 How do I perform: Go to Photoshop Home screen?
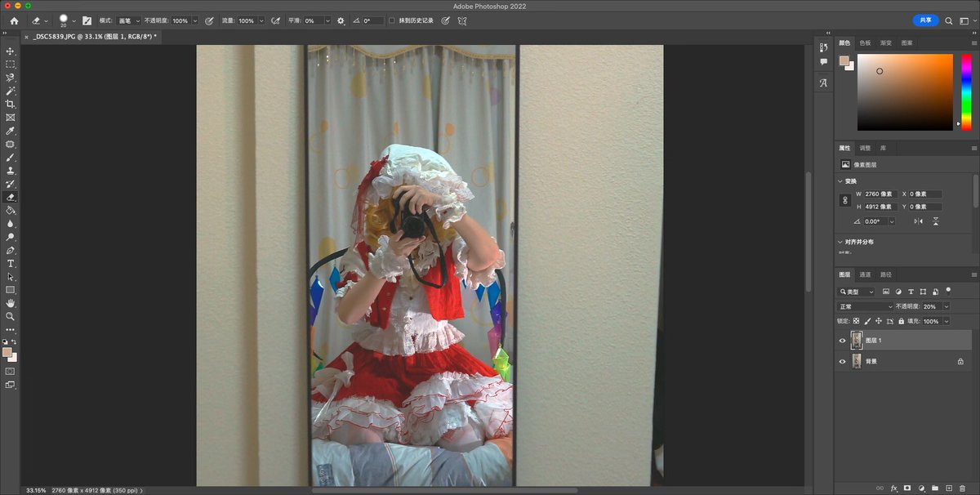14,20
